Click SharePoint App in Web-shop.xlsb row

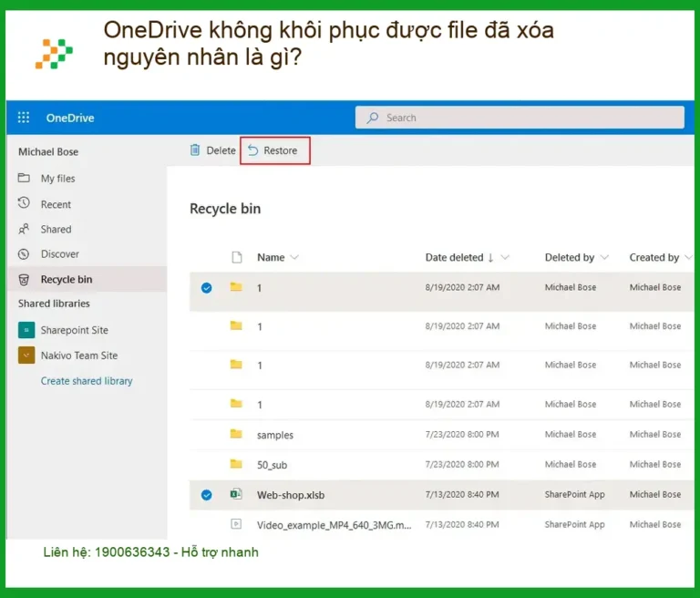574,494
